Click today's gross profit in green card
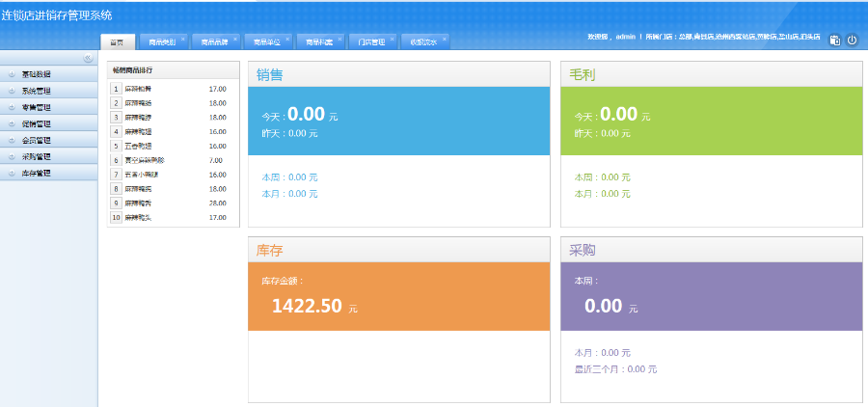868x407 pixels. click(x=619, y=114)
